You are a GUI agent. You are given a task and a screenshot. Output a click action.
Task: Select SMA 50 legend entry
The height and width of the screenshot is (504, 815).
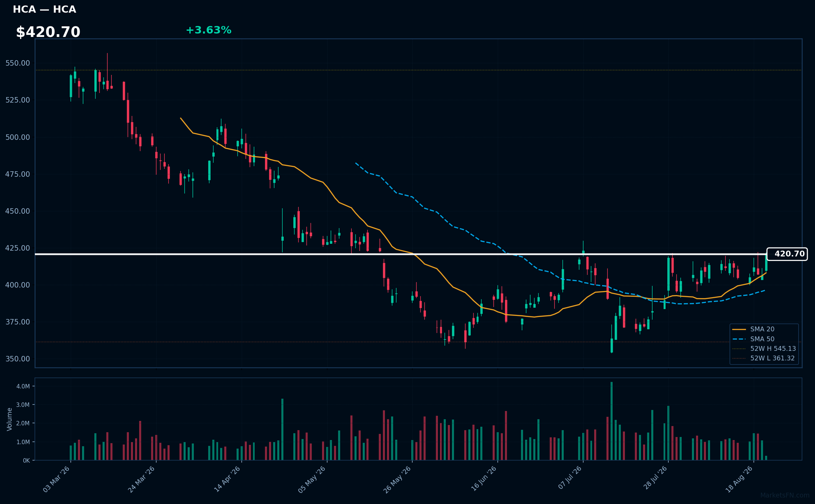coord(753,339)
